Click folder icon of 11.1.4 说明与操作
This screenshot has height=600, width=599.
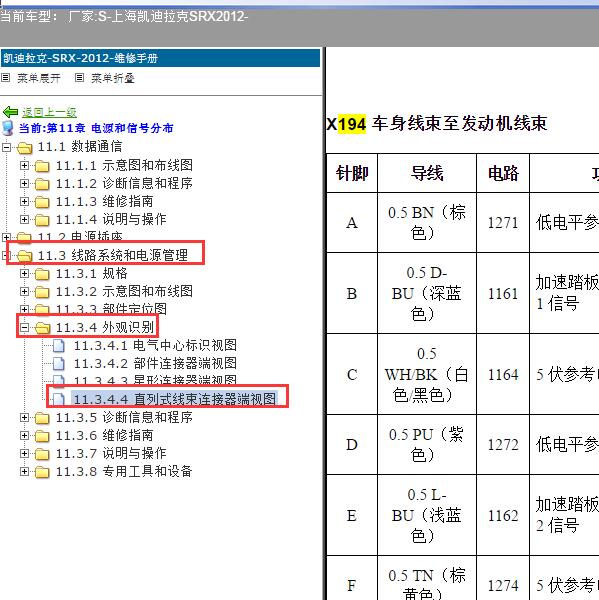[x=42, y=220]
